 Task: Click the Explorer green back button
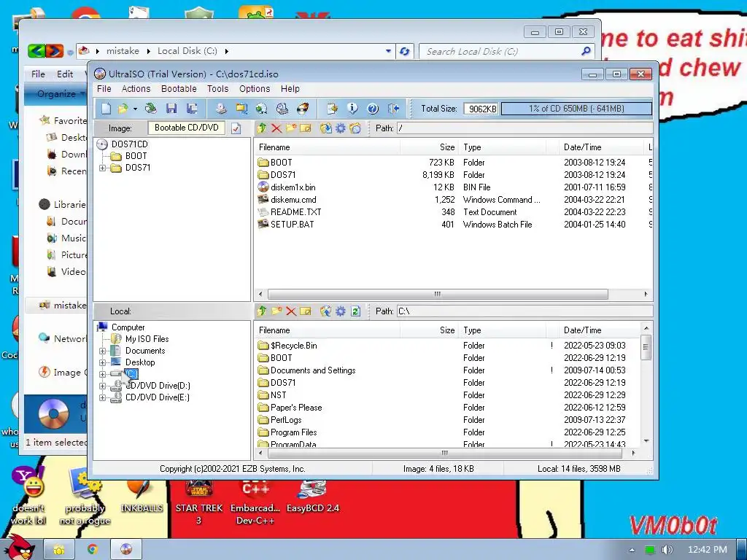coord(36,50)
